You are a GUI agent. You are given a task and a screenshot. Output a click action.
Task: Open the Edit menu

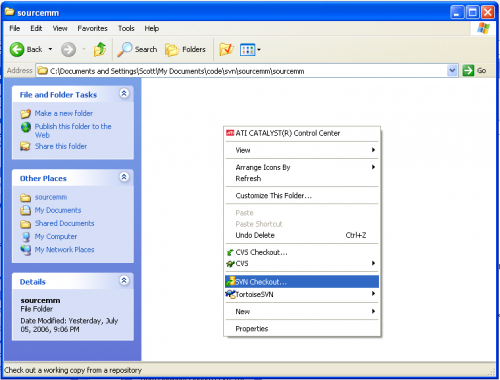pyautogui.click(x=36, y=28)
